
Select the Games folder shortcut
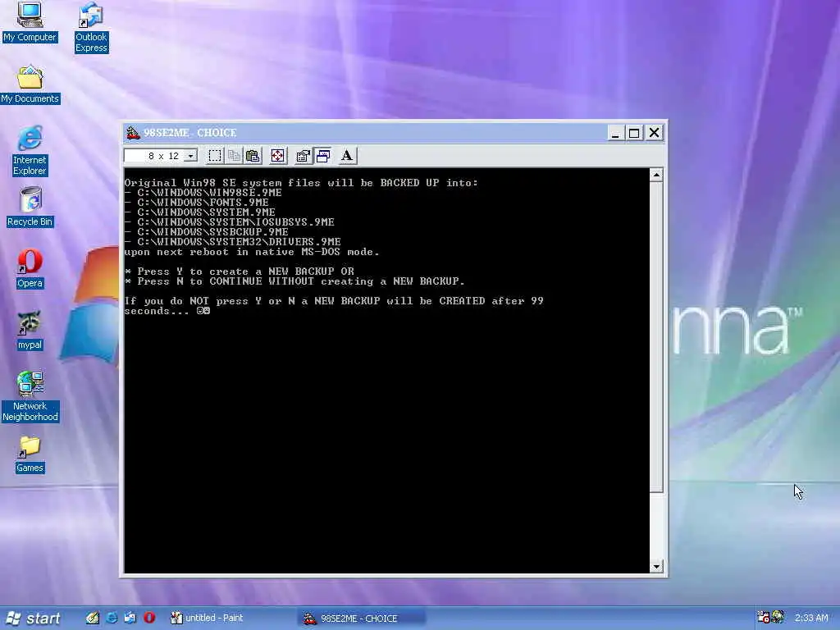click(30, 454)
